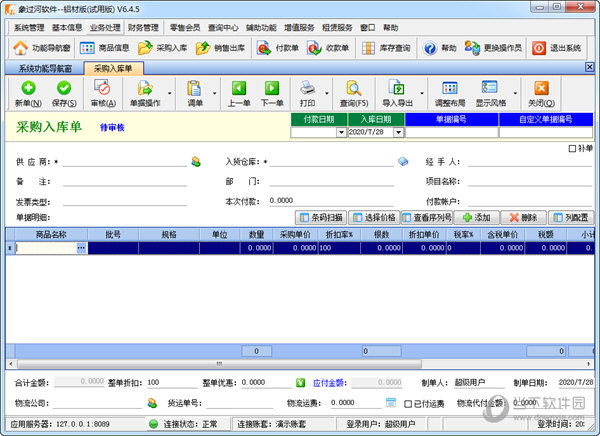Viewport: 600px width, 436px height.
Task: Click the 条码扫描 button
Action: click(x=321, y=218)
